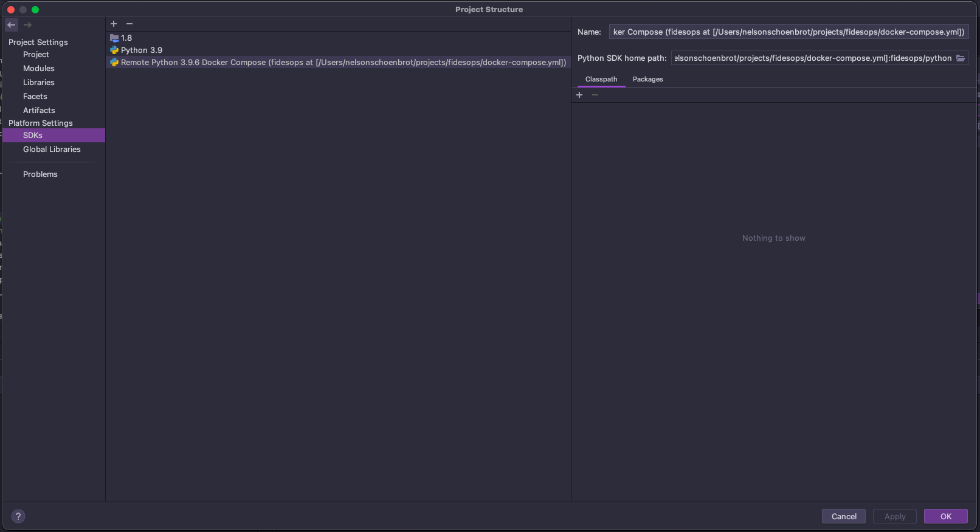
Task: Click the add classpath entry plus icon
Action: pyautogui.click(x=579, y=95)
